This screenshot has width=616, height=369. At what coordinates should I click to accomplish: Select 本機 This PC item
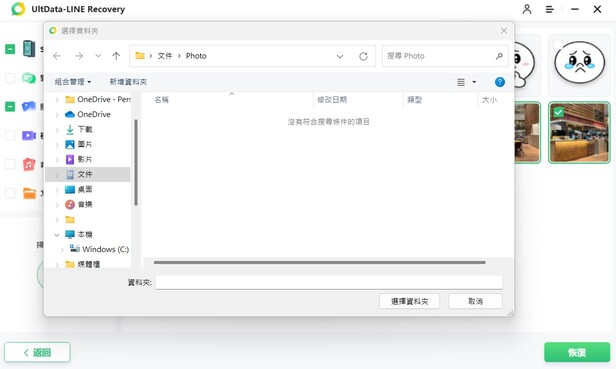point(79,234)
